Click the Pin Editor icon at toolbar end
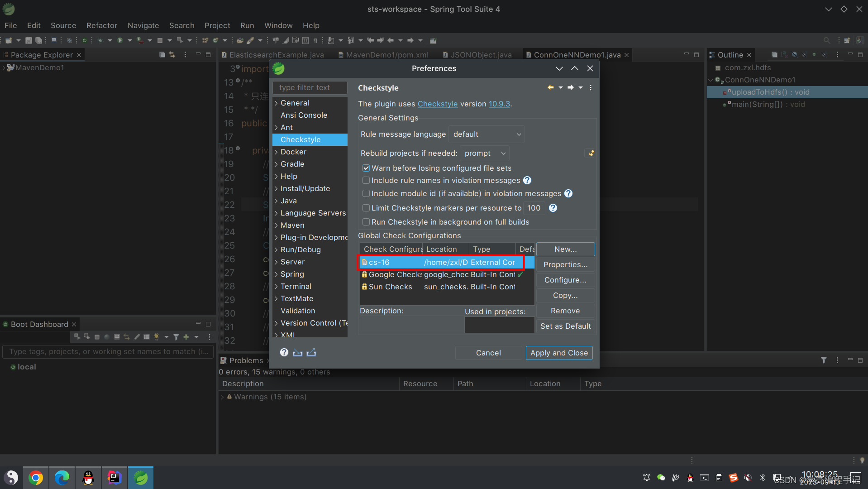The width and height of the screenshot is (868, 489). point(433,40)
